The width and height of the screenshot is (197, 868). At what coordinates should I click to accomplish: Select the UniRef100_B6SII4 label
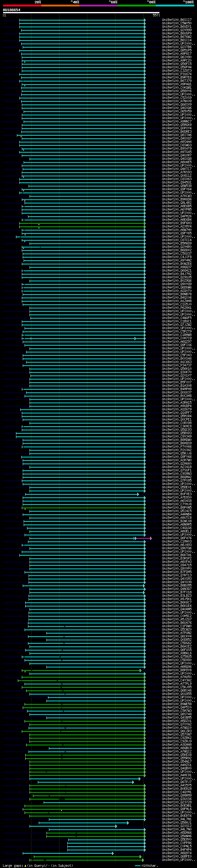click(177, 40)
